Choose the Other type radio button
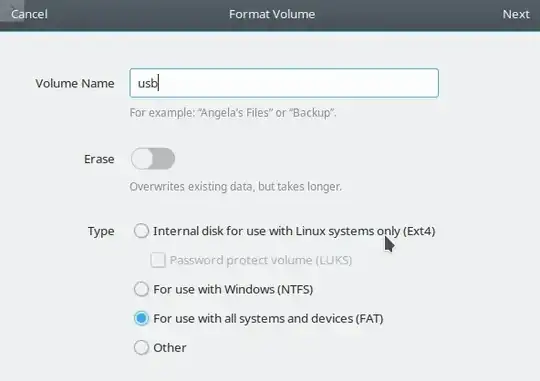Viewport: 540px width, 381px height. click(141, 348)
